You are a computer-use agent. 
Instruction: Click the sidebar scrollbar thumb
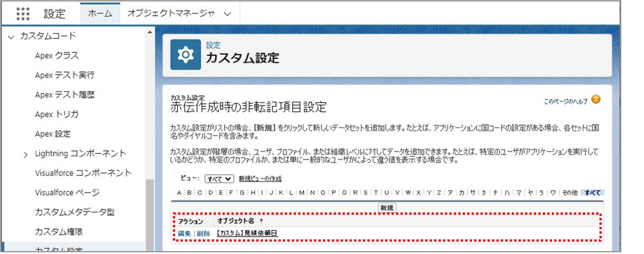tap(150, 215)
